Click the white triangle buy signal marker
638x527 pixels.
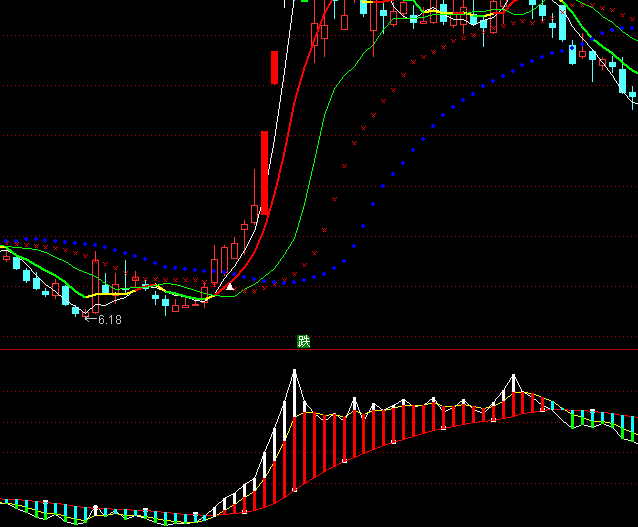[230, 286]
